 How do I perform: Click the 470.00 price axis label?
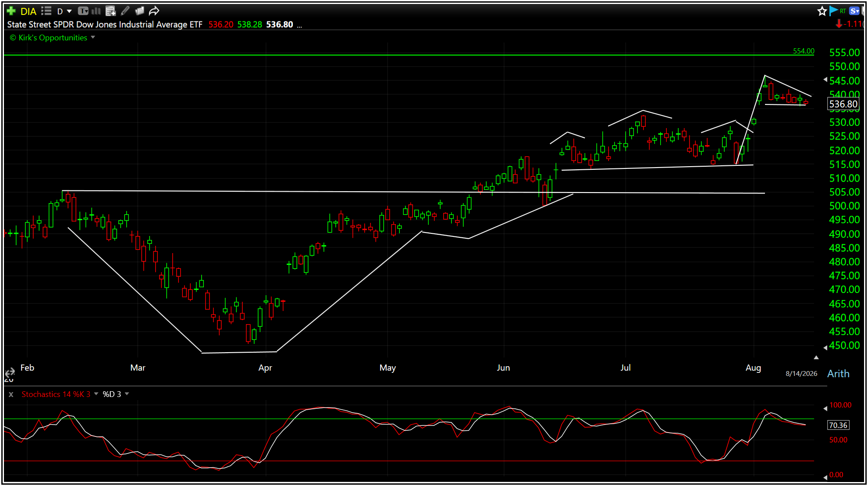tap(844, 289)
